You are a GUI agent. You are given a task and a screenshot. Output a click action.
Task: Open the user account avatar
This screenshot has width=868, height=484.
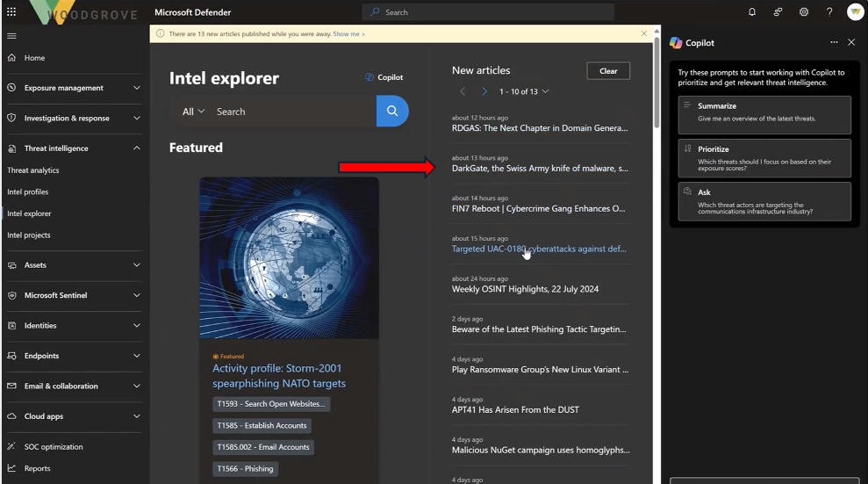click(x=855, y=11)
